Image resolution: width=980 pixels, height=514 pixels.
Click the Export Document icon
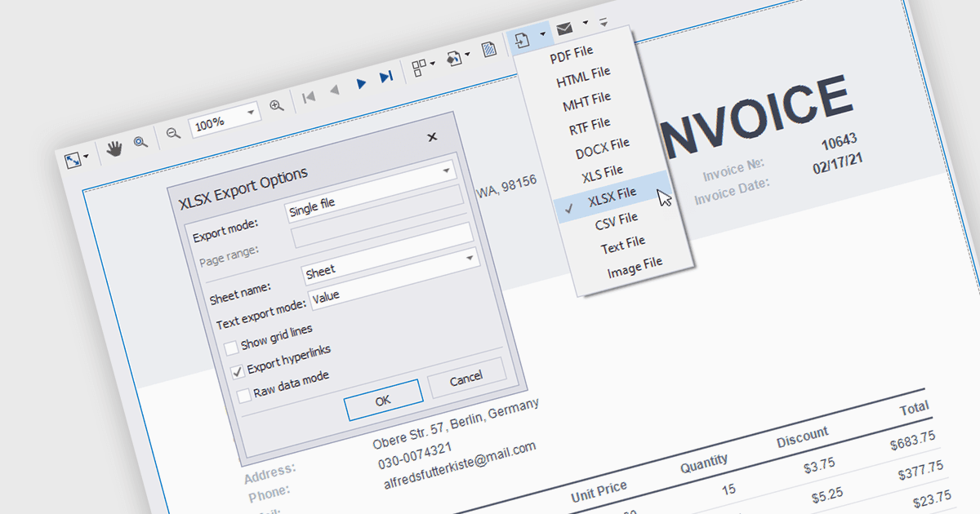point(523,40)
